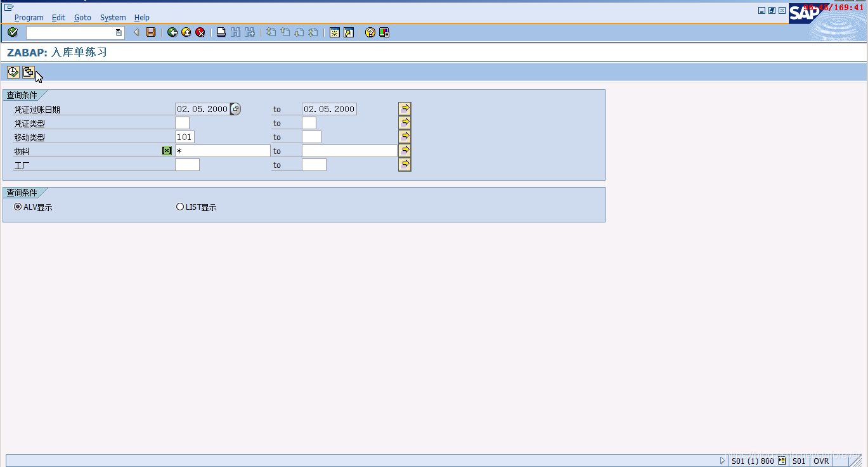Viewport: 868px width, 467px height.
Task: Click the red Cancel icon
Action: tap(200, 32)
